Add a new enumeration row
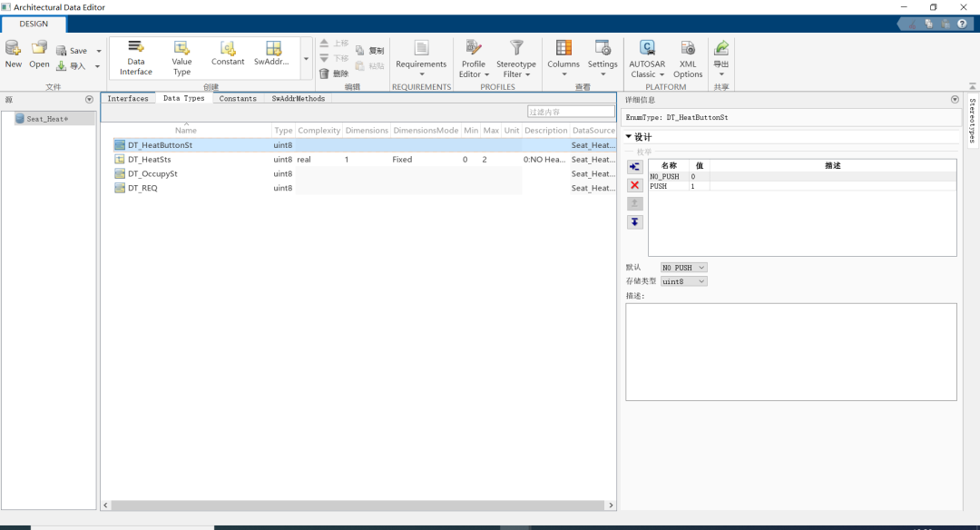The image size is (980, 530). pyautogui.click(x=634, y=167)
